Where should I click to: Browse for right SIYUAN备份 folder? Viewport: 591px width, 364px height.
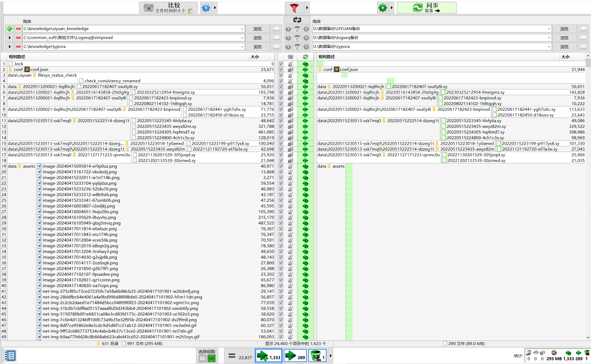[x=564, y=29]
